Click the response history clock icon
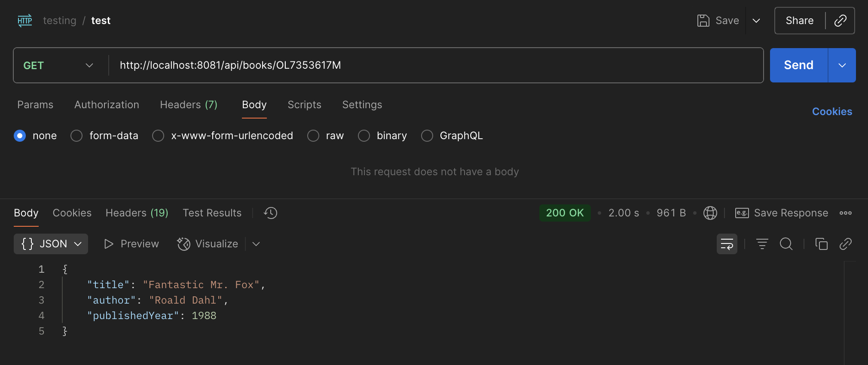The image size is (868, 365). coord(270,213)
